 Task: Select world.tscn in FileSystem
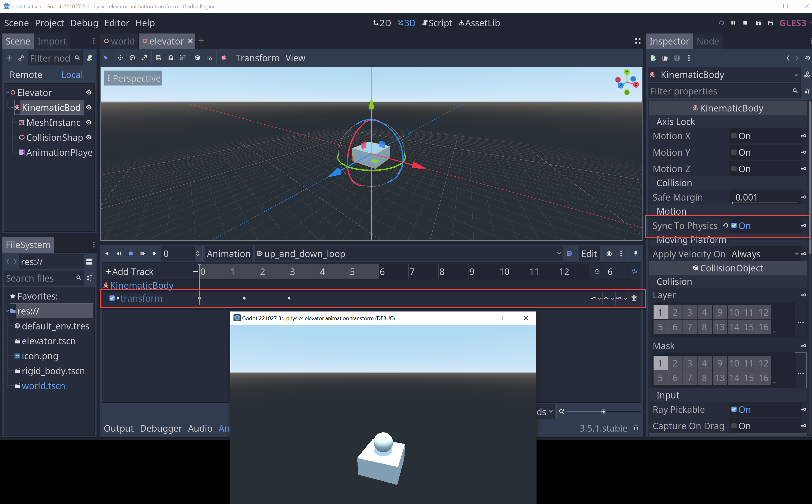pos(43,386)
